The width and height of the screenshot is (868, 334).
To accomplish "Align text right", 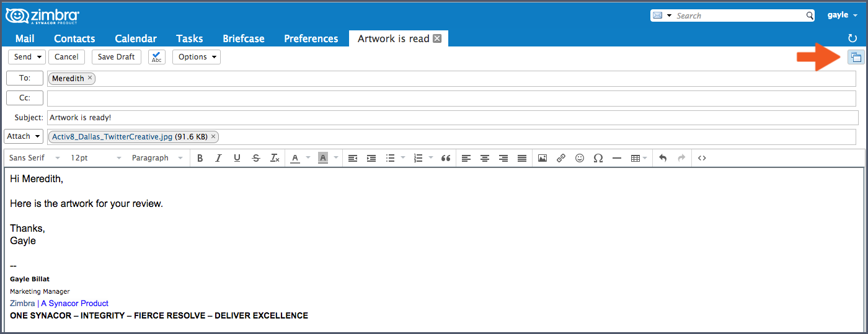I will (x=503, y=158).
